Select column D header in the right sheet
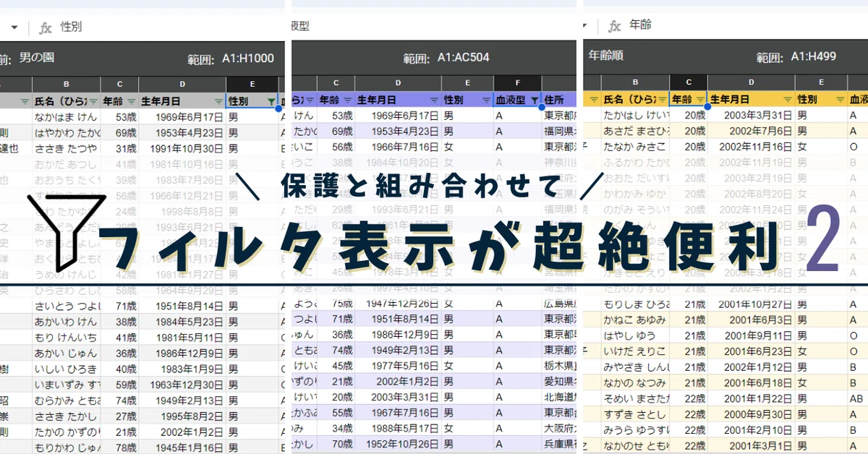This screenshot has height=454, width=868. [x=752, y=82]
